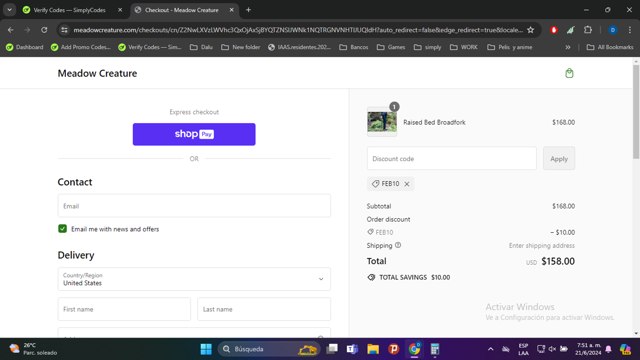Click the Apply discount button
640x360 pixels.
coord(559,158)
